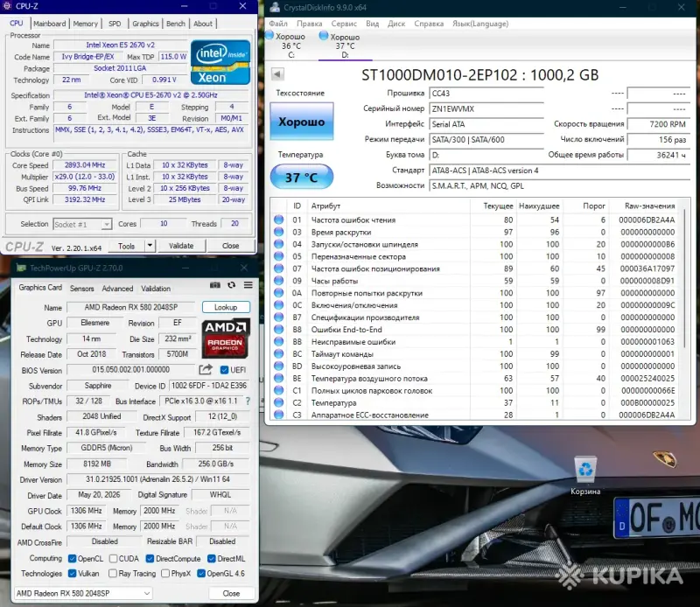Screen dimensions: 700x607
Task: Click the BIOS export share icon in GPU-Z
Action: tap(206, 370)
